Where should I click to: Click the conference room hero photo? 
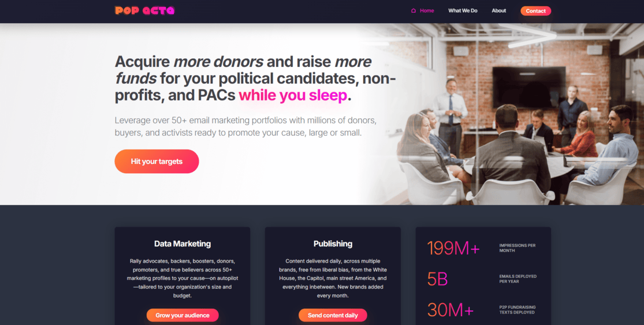[505, 114]
